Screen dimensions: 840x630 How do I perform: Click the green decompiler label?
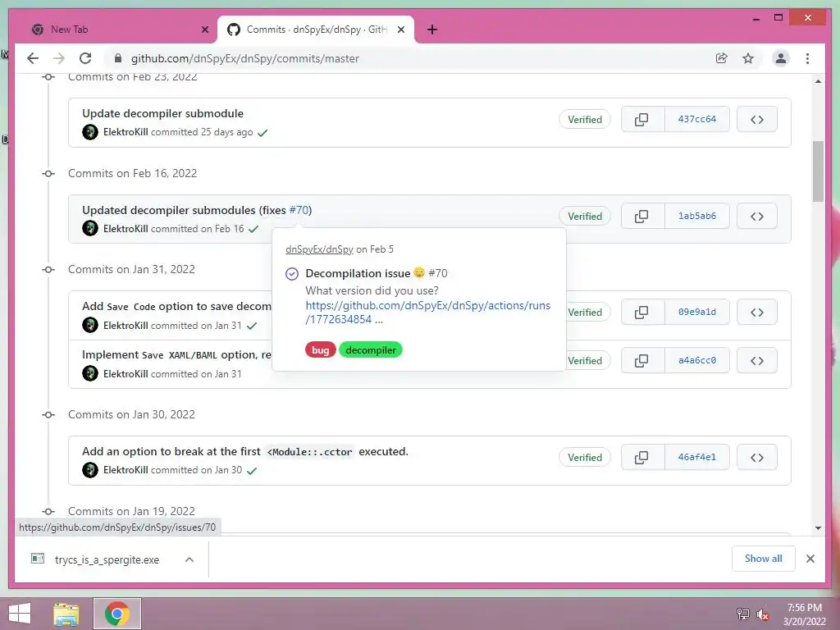tap(371, 349)
